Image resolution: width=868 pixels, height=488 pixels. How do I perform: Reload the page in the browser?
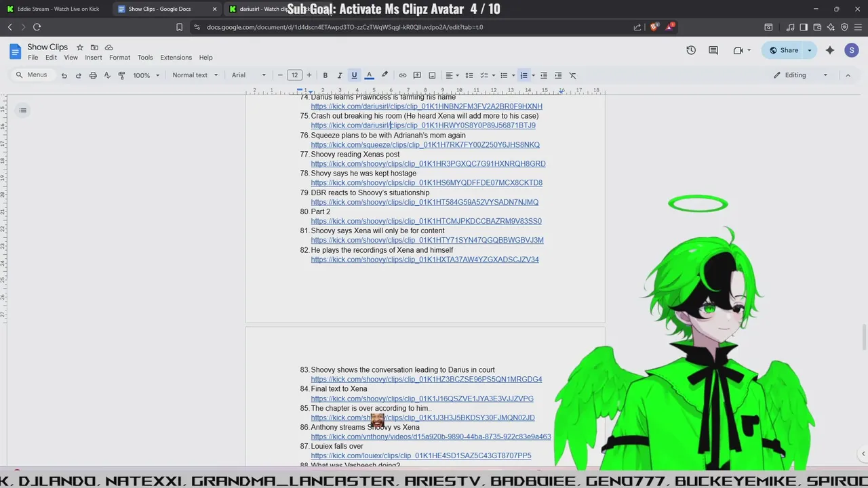pos(37,27)
